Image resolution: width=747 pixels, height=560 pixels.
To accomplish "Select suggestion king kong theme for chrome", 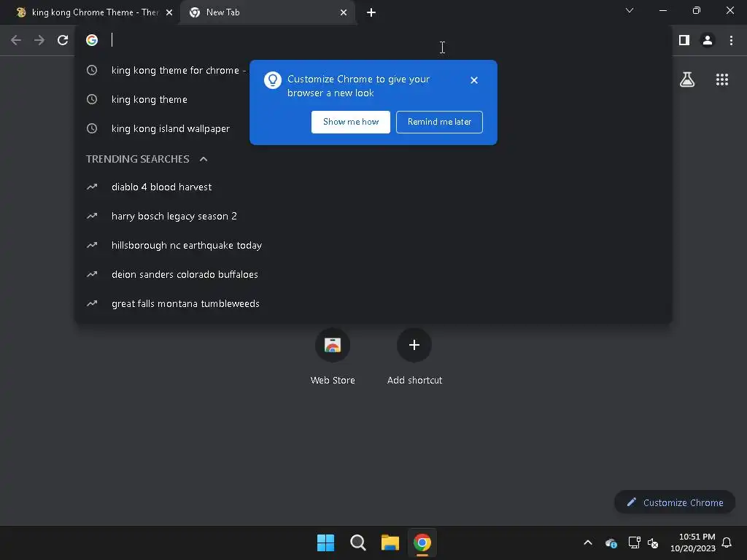I will 179,71.
